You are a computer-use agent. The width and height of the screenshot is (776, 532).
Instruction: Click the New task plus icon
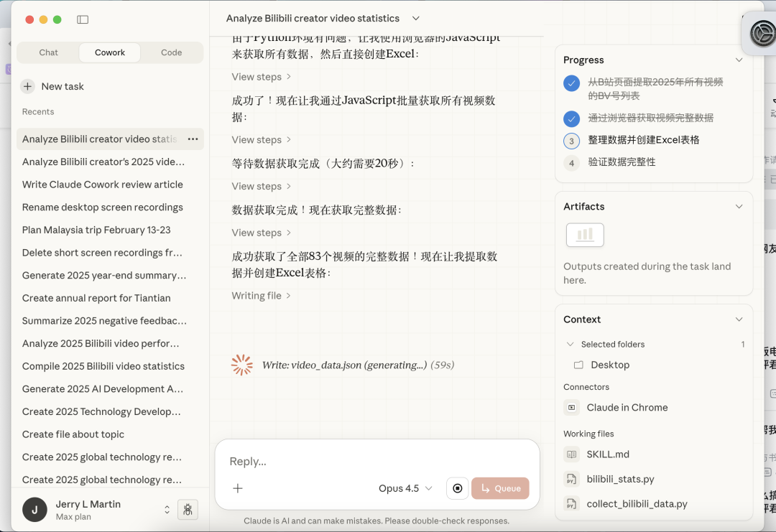pyautogui.click(x=27, y=86)
